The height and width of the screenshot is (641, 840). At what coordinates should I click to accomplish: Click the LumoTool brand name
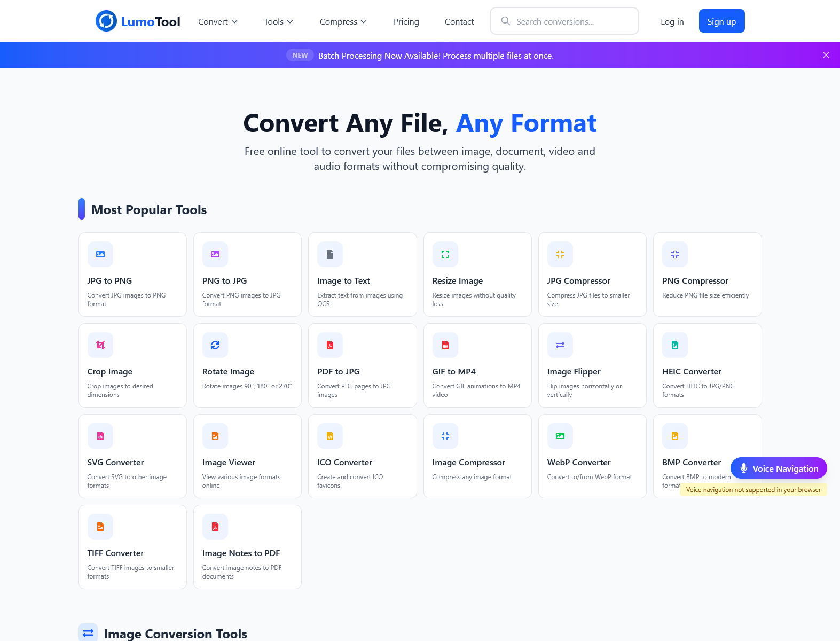(x=151, y=21)
